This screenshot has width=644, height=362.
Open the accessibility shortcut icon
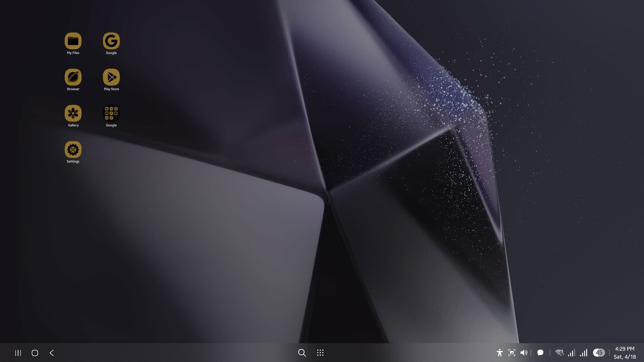point(499,353)
